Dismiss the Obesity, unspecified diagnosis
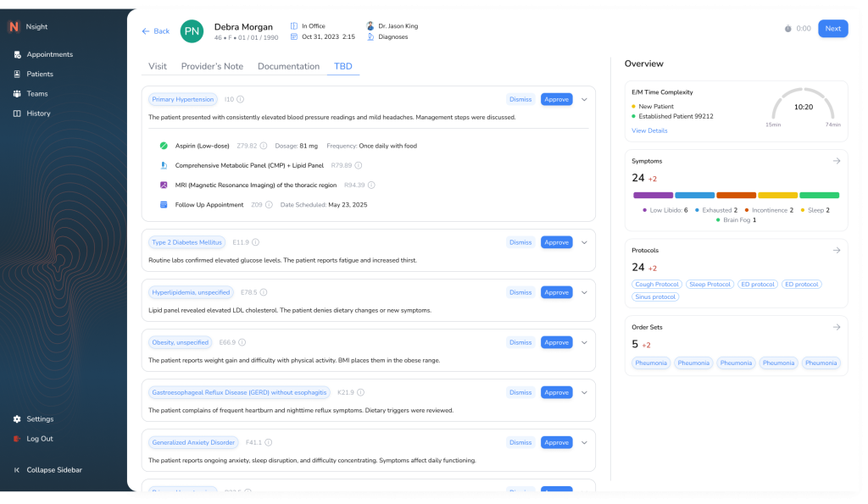Viewport: 868px width, 504px height. coord(520,342)
